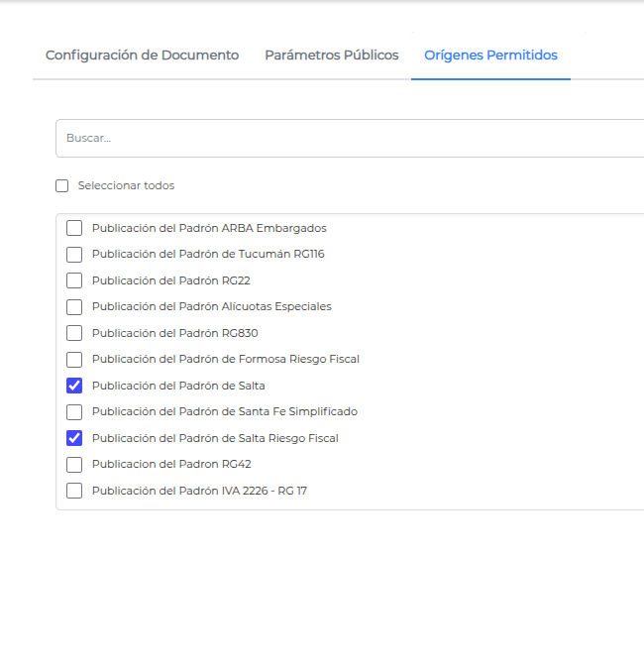This screenshot has height=668, width=644.
Task: Select the Padrón Alícuotas Especiales checkbox
Action: coord(74,306)
